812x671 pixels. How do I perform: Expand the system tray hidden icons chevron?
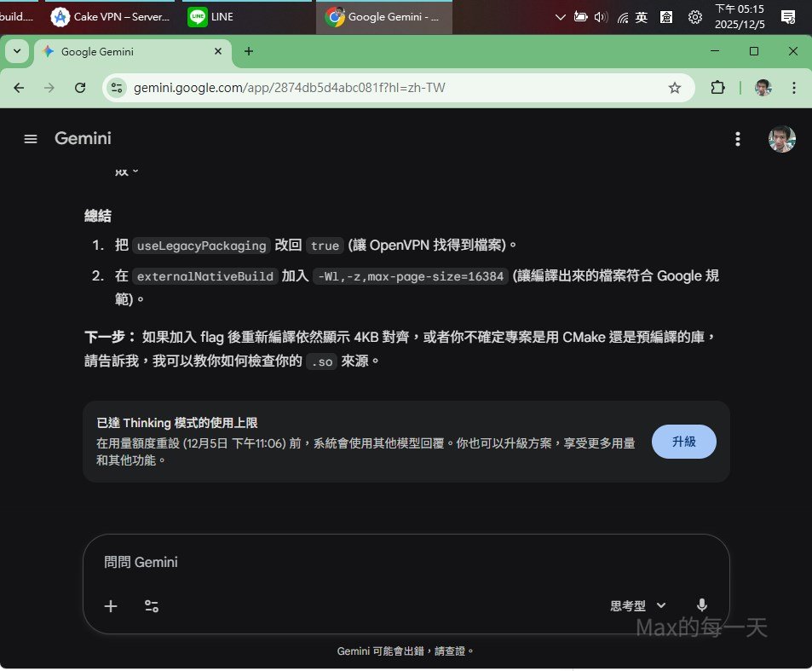tap(560, 17)
